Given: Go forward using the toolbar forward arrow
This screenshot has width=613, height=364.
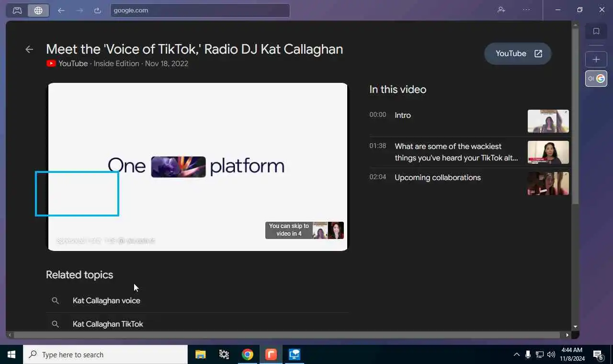Looking at the screenshot, I should (79, 10).
